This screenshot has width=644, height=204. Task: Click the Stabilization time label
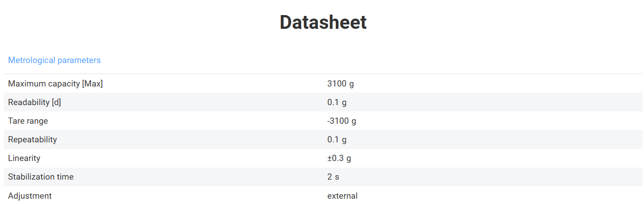(x=41, y=177)
